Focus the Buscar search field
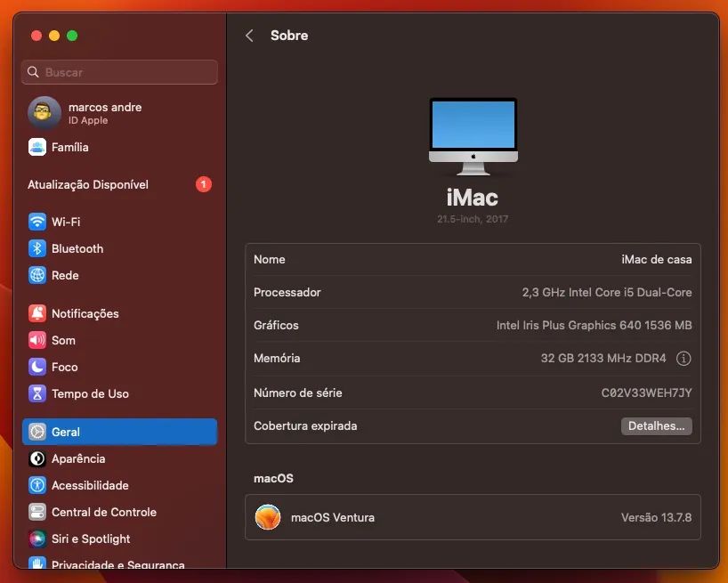The width and height of the screenshot is (728, 583). pos(119,72)
